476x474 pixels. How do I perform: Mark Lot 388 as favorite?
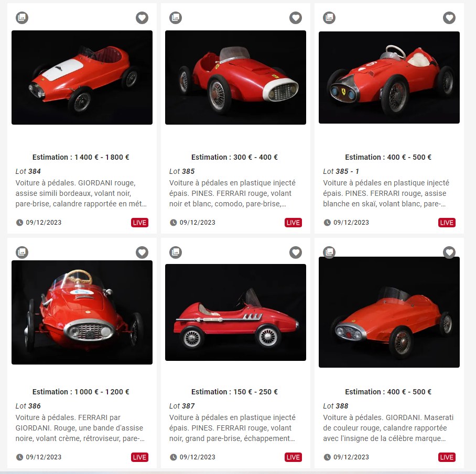click(449, 252)
